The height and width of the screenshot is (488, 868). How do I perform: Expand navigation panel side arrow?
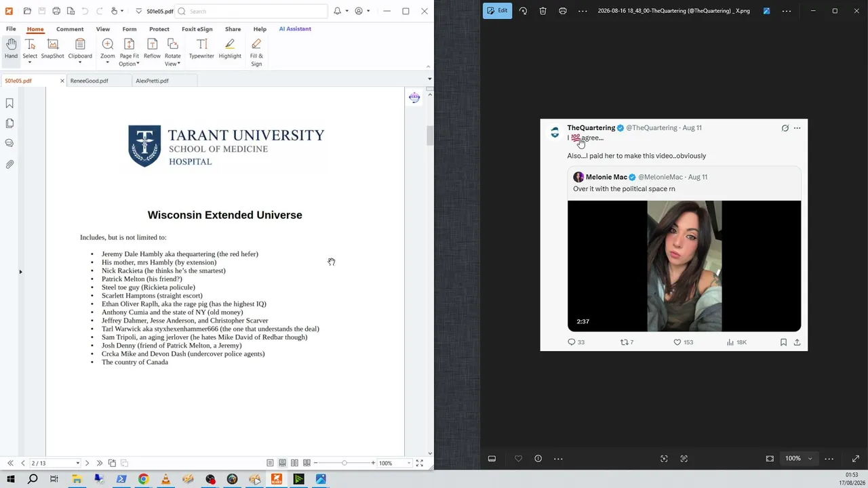(x=20, y=272)
